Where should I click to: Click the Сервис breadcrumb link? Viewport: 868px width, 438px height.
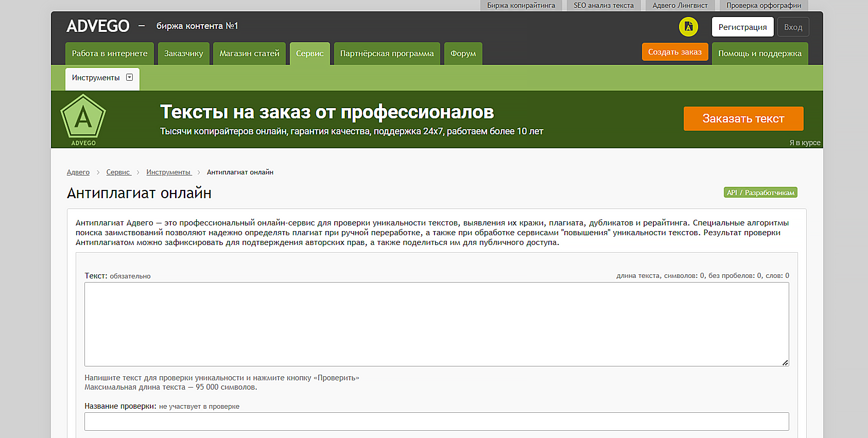[118, 172]
